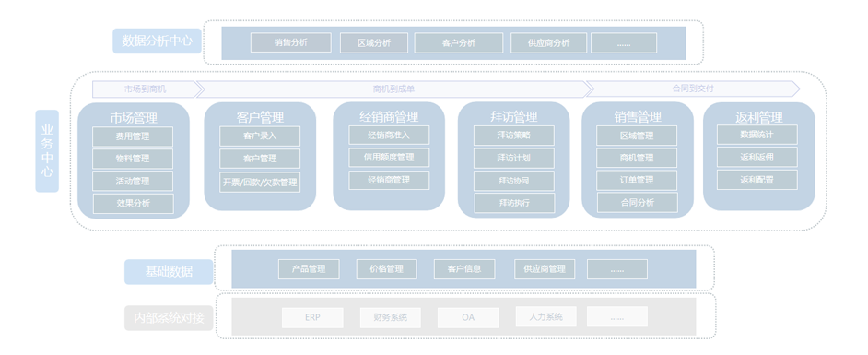Select the 财务系统 box
This screenshot has width=868, height=355.
(x=391, y=318)
